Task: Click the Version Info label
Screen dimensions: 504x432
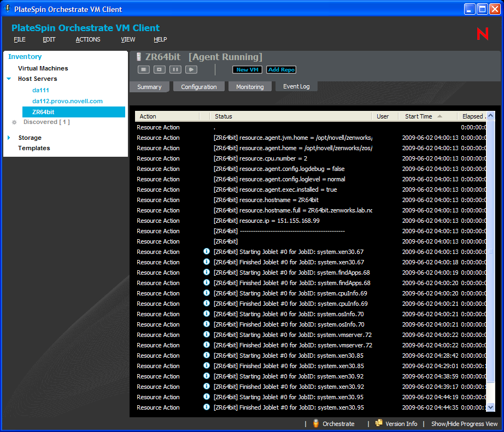Action: coord(401,424)
